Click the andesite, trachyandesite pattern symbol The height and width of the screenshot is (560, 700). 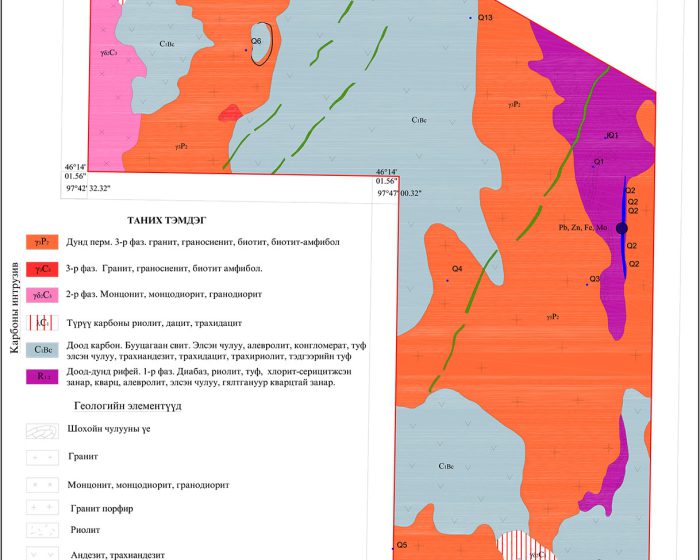click(44, 554)
